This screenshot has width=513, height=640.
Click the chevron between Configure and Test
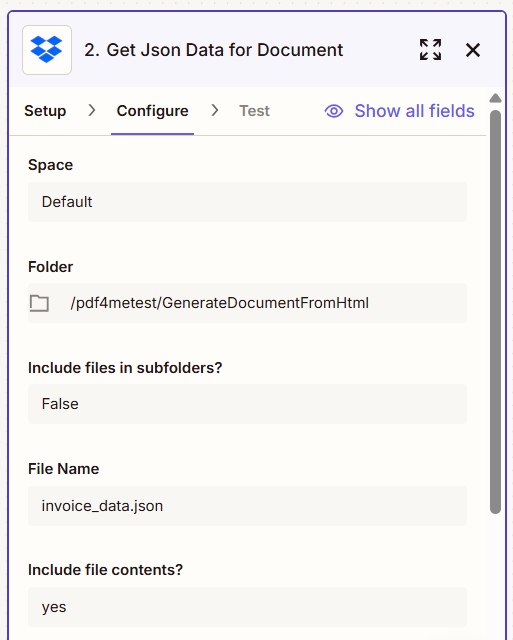[x=215, y=110]
